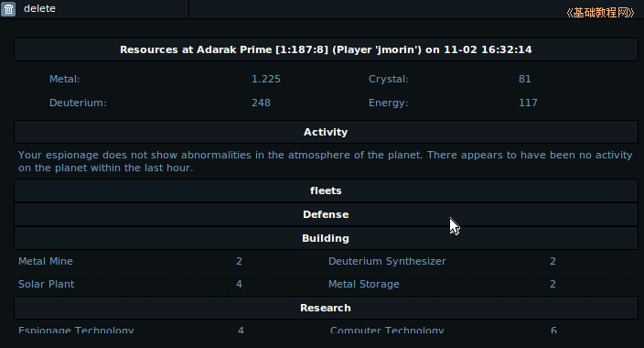Expand the fleets section header
This screenshot has width=644, height=348.
(x=326, y=190)
